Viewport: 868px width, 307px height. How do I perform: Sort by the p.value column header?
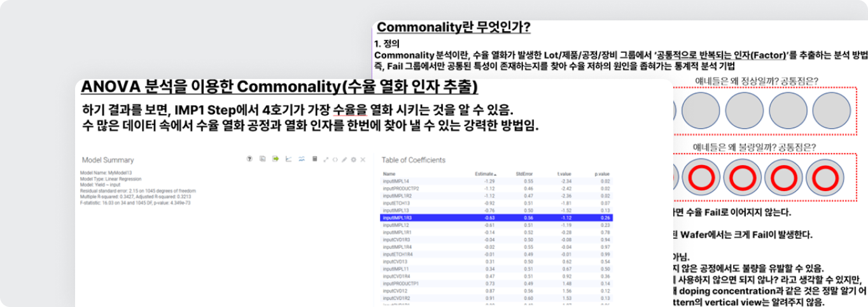pos(601,174)
